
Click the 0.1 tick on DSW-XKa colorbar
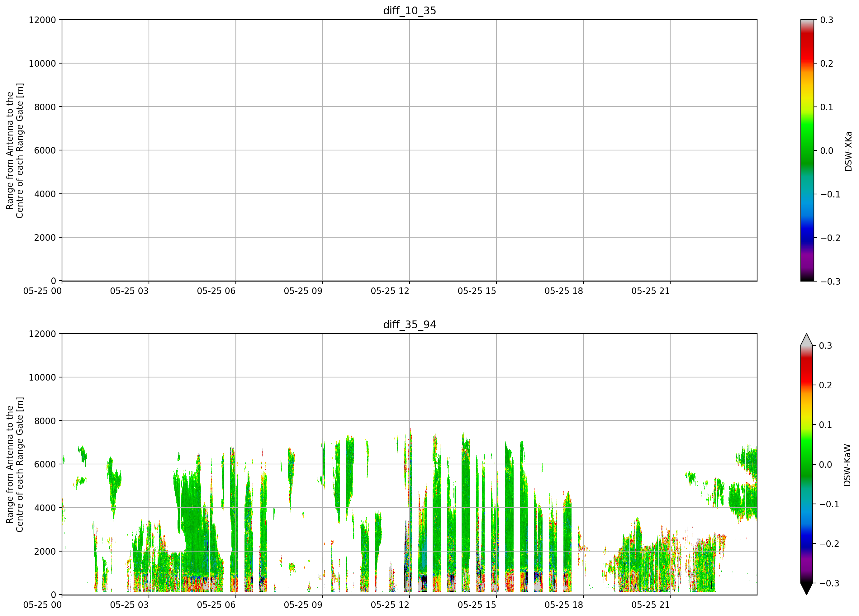pyautogui.click(x=827, y=107)
